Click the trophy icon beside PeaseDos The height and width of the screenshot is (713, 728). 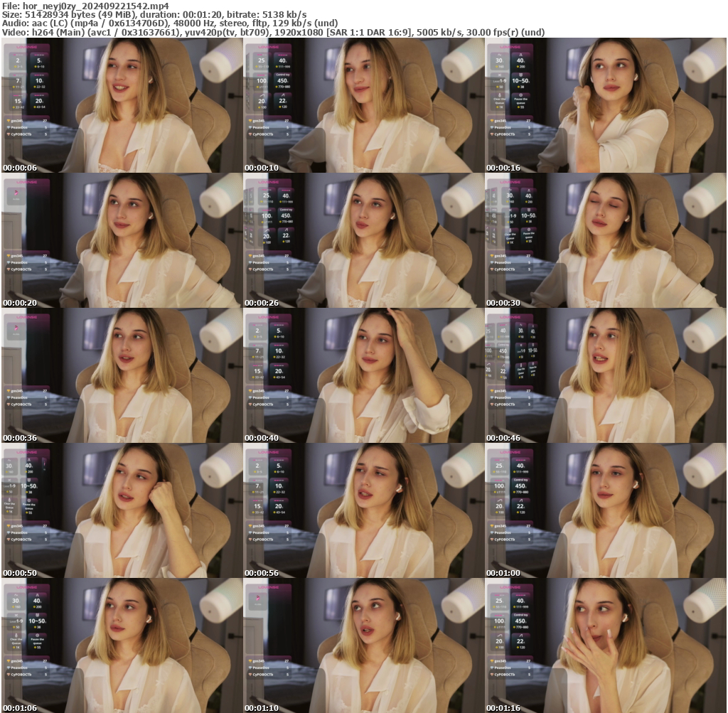point(491,128)
